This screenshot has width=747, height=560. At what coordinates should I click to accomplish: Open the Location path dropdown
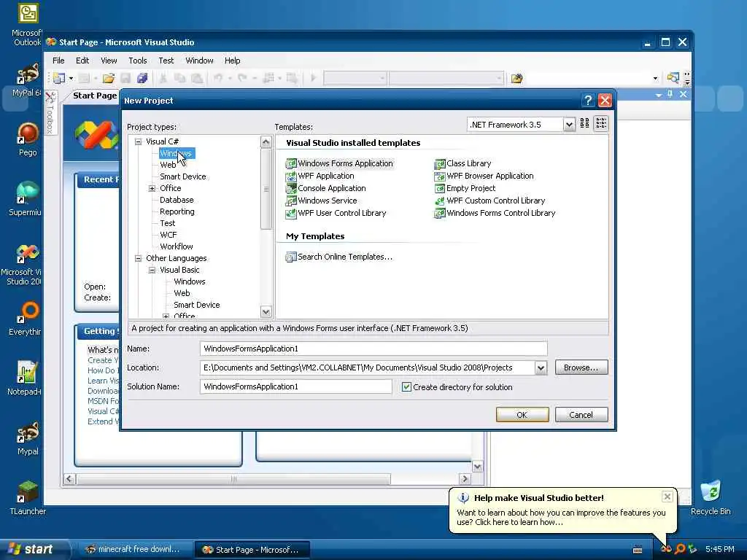[x=541, y=367]
